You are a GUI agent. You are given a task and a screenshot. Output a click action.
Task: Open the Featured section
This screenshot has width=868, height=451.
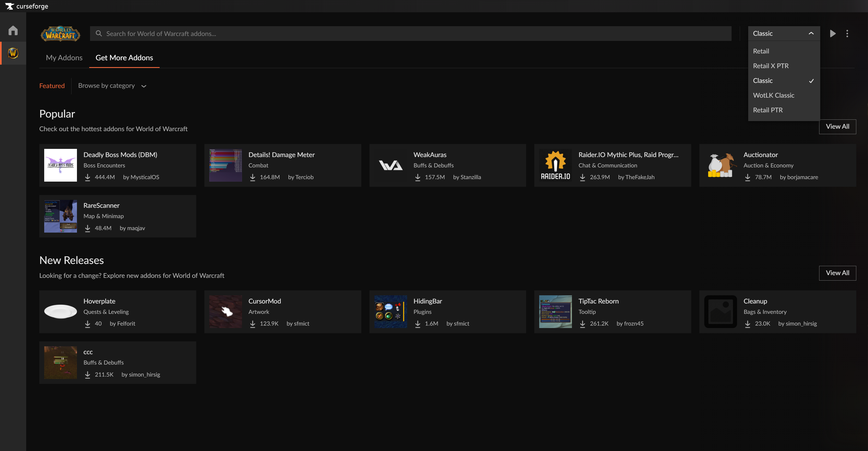52,86
